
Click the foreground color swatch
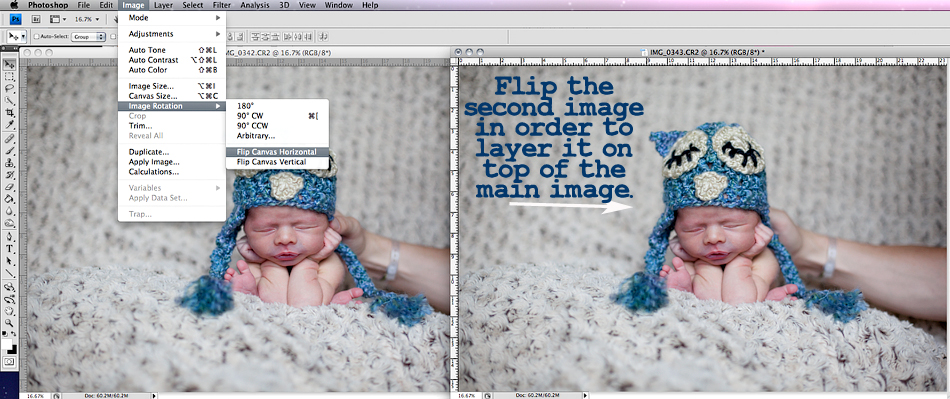pos(7,343)
